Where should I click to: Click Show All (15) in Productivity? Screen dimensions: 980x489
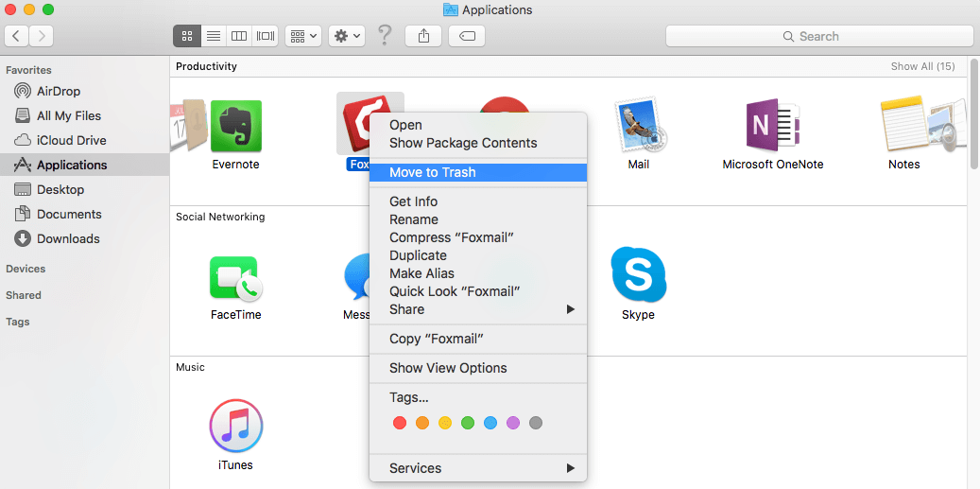922,66
